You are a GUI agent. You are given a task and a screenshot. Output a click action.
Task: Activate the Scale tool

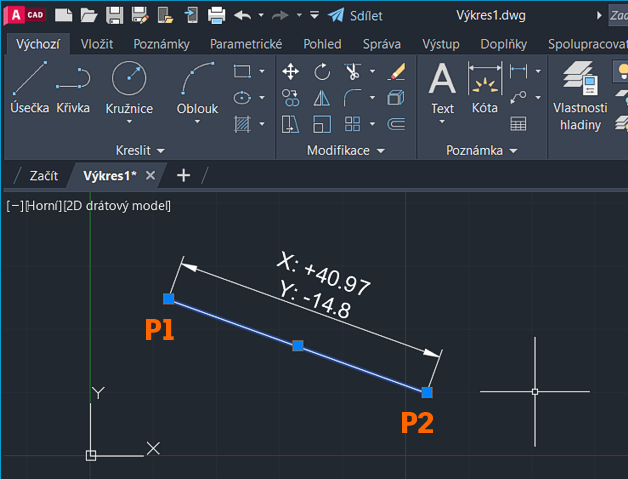322,124
